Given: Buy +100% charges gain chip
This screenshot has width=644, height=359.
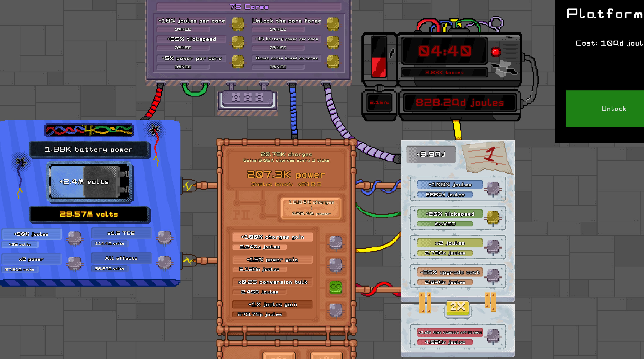Looking at the screenshot, I should click(x=336, y=243).
